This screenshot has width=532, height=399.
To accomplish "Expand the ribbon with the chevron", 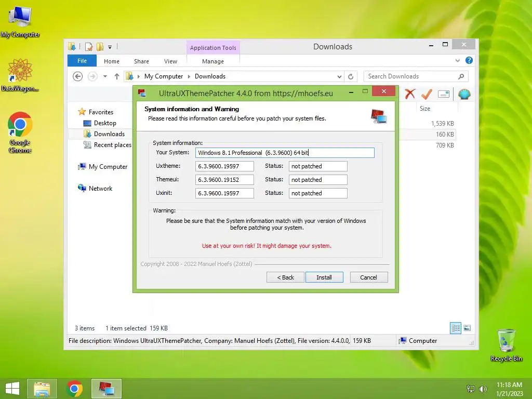I will [457, 61].
